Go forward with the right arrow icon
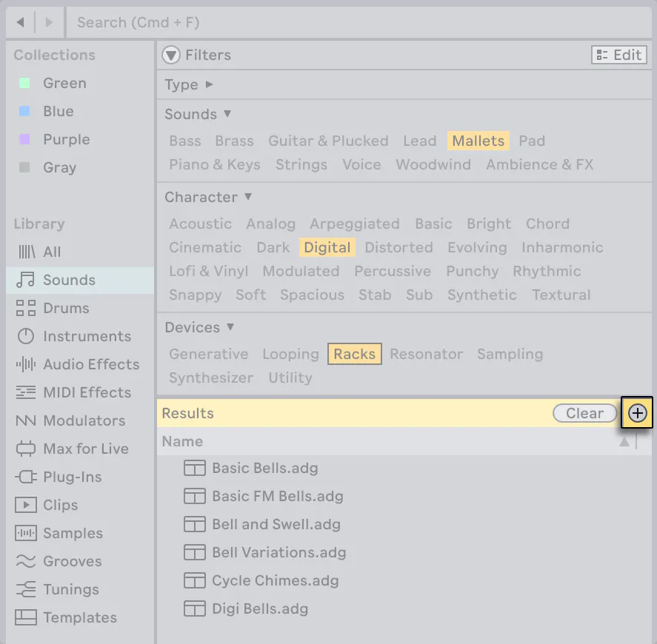 (x=50, y=21)
